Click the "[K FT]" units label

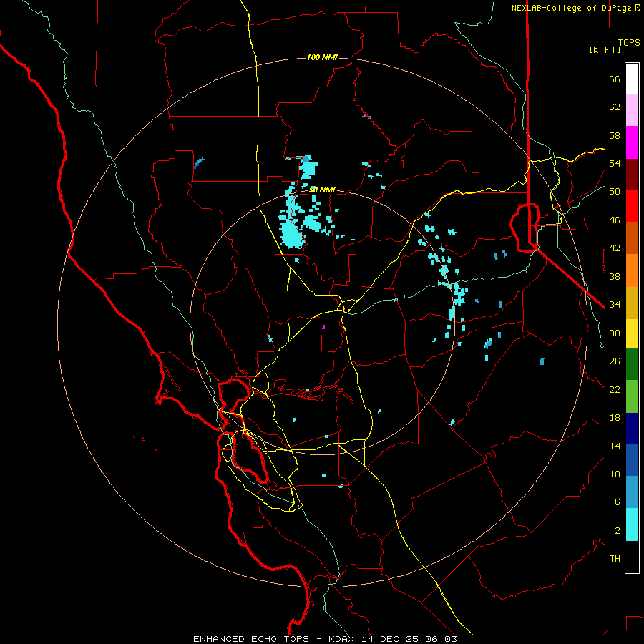(605, 49)
